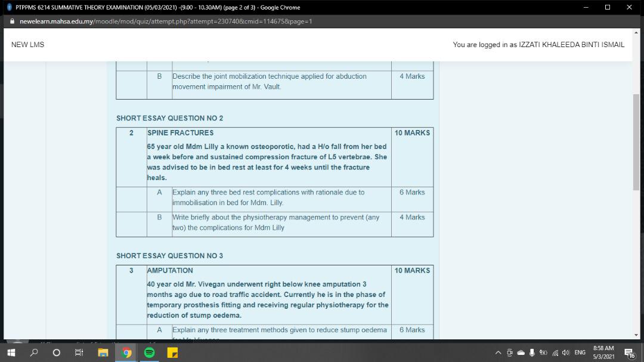The width and height of the screenshot is (644, 362).
Task: Click the vertical page scrollbar thumb
Action: coord(636,142)
